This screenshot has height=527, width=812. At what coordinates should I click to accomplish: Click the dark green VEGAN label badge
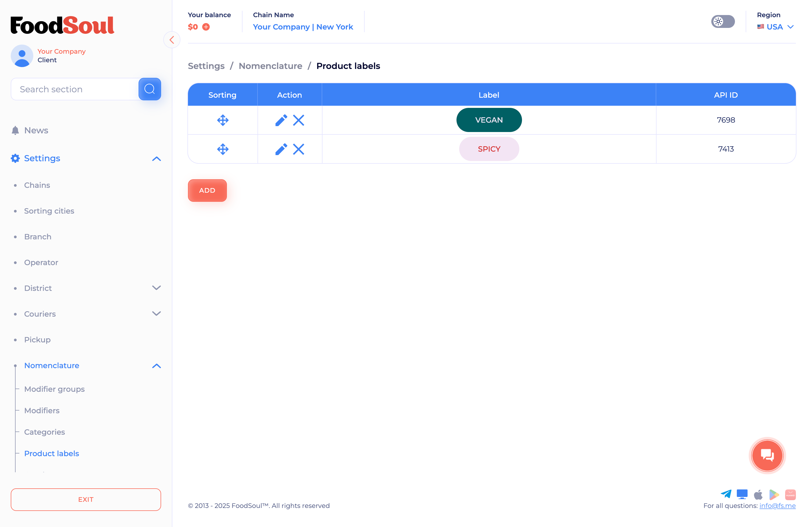488,120
